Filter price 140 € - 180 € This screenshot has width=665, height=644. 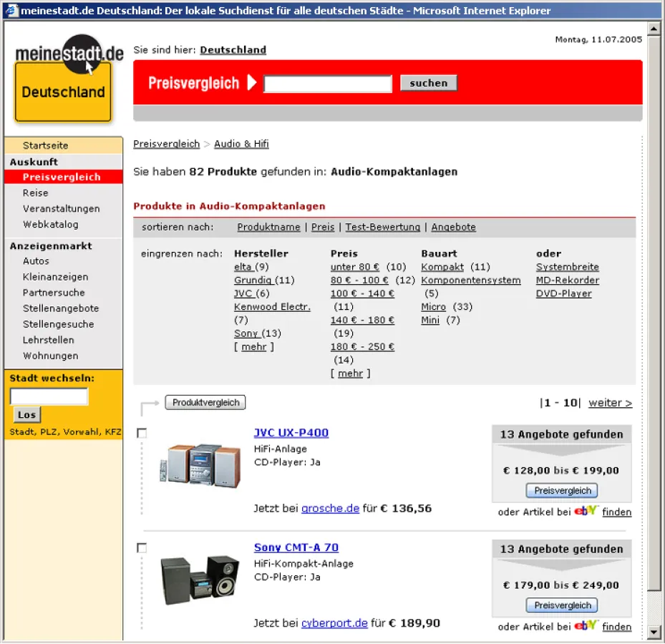pos(363,320)
